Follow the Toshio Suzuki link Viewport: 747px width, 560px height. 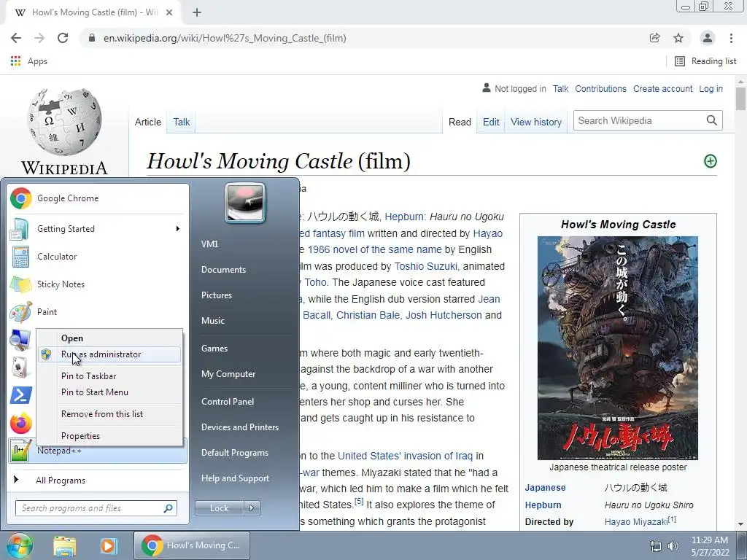click(x=426, y=266)
